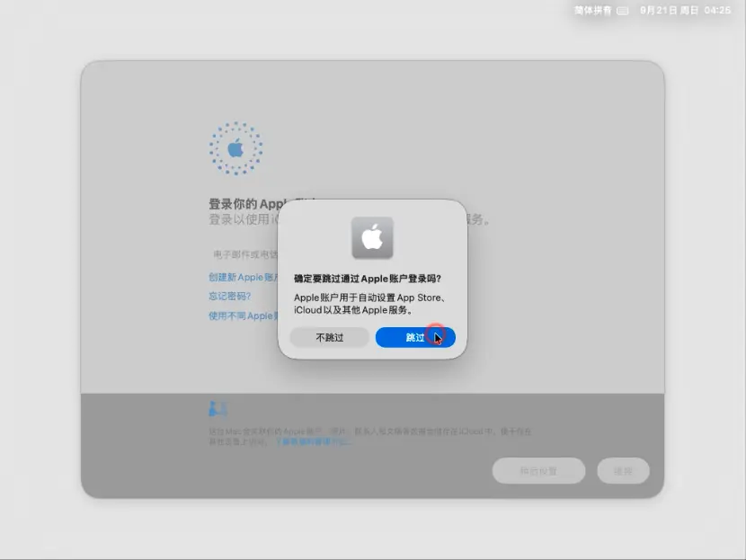This screenshot has width=746, height=560.
Task: Confirm by clicking the blue 跳过 button
Action: pyautogui.click(x=415, y=337)
